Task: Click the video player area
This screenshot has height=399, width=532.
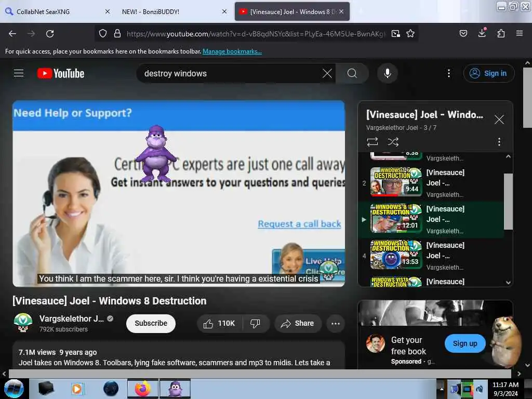Action: click(179, 193)
